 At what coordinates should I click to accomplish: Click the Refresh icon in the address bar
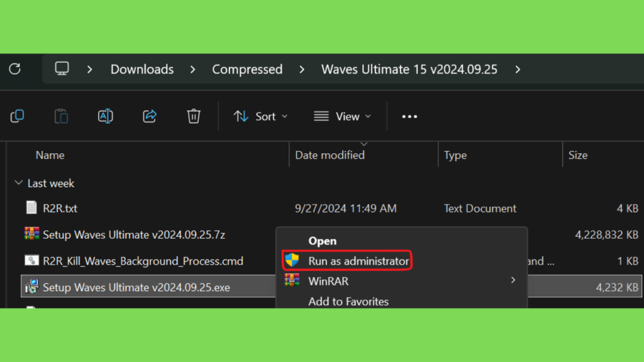(x=15, y=69)
